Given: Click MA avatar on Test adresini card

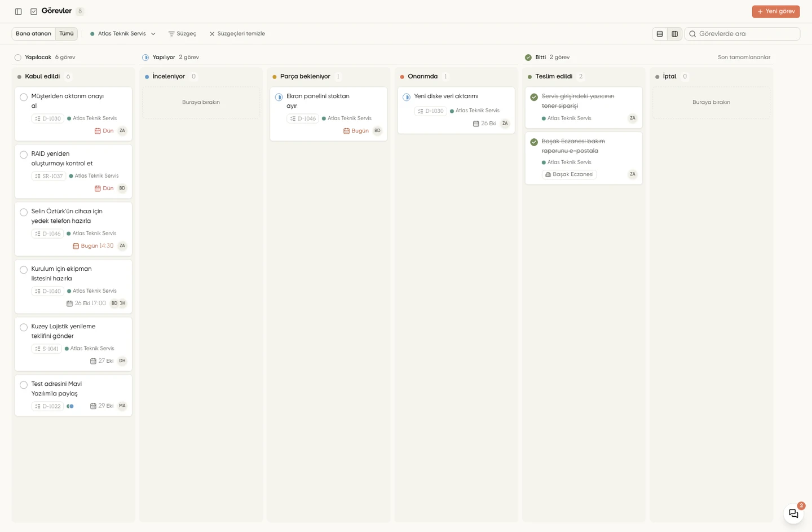Looking at the screenshot, I should [122, 406].
